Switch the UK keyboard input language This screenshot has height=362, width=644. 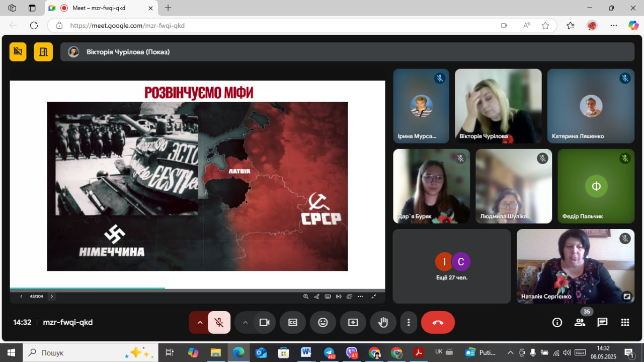click(x=439, y=352)
